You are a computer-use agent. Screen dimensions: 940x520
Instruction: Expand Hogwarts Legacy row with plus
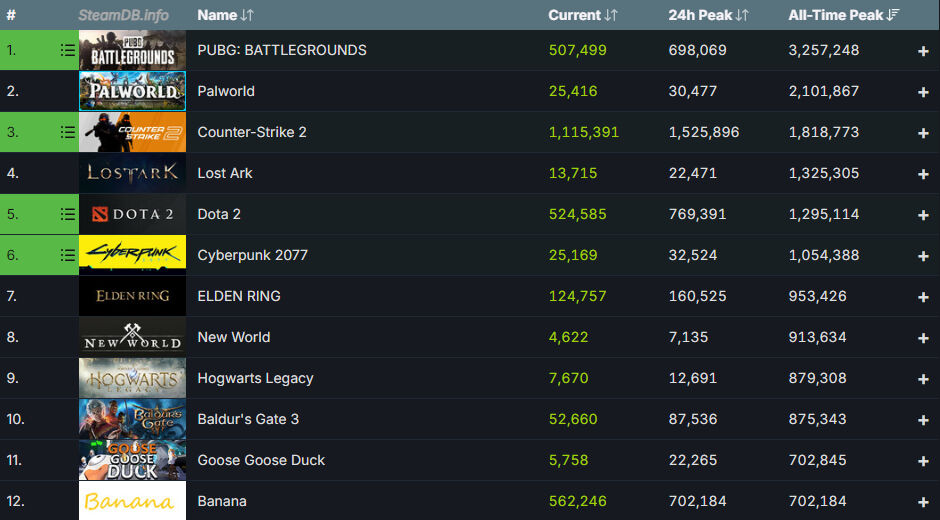tap(923, 379)
